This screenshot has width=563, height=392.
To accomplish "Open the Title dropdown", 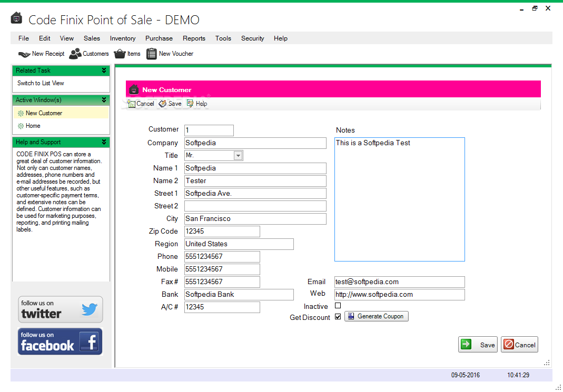I will pyautogui.click(x=238, y=155).
